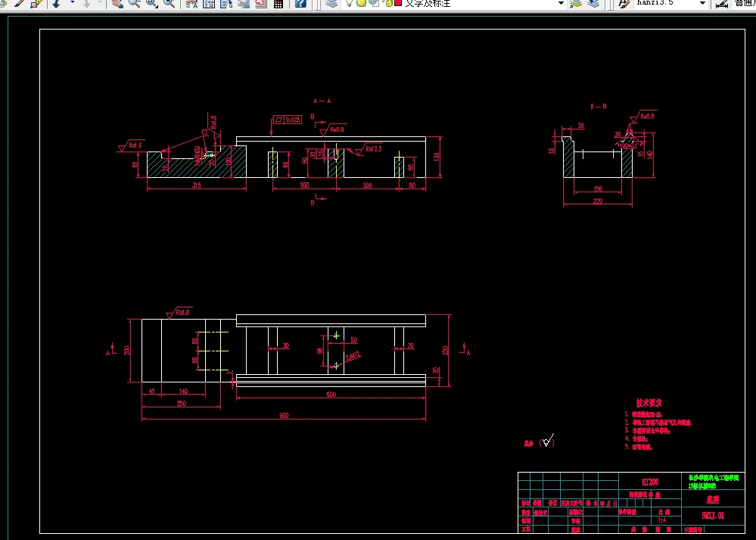
Task: Click the HT200 material cell
Action: coord(650,482)
